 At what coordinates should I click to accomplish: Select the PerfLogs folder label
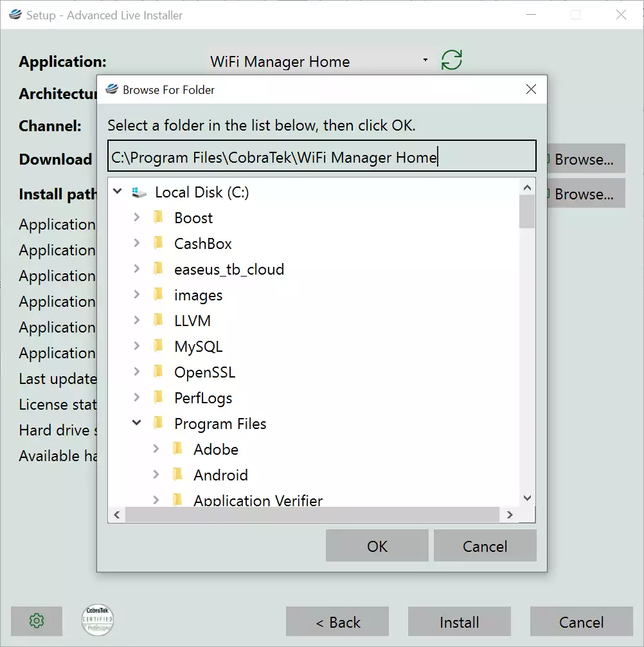coord(203,397)
